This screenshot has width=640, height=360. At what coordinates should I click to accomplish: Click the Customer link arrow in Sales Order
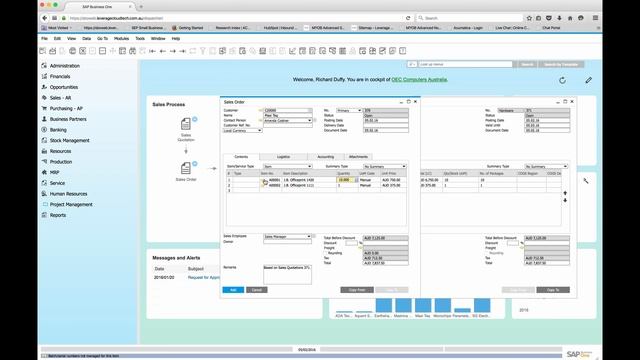(x=260, y=111)
